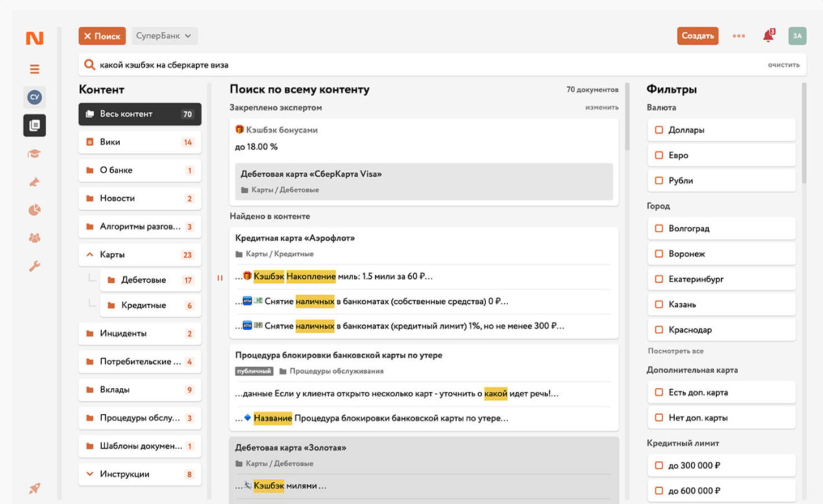Image resolution: width=823 pixels, height=504 pixels.
Task: Open the wrench settings icon
Action: (x=34, y=266)
